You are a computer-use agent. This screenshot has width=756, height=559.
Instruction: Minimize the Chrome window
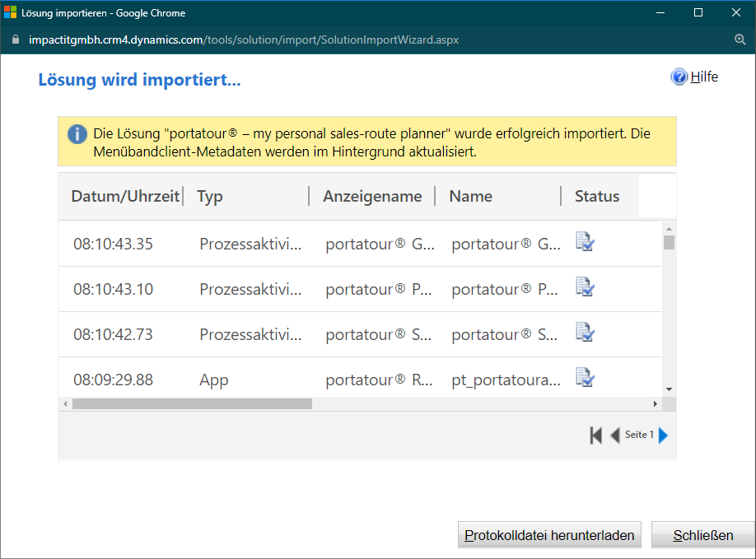(x=660, y=13)
